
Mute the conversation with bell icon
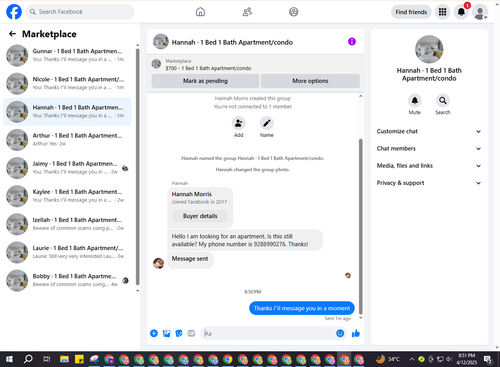pyautogui.click(x=415, y=101)
